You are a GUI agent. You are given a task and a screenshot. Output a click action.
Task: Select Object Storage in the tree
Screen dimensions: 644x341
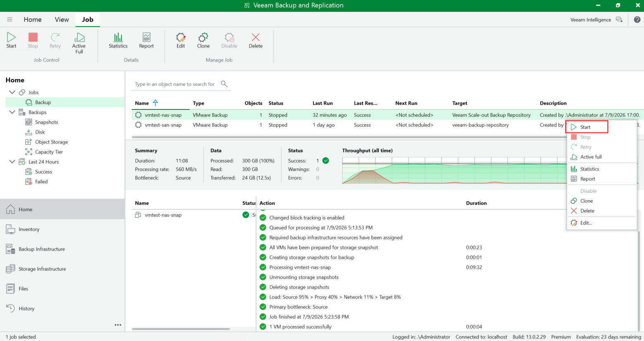(51, 142)
